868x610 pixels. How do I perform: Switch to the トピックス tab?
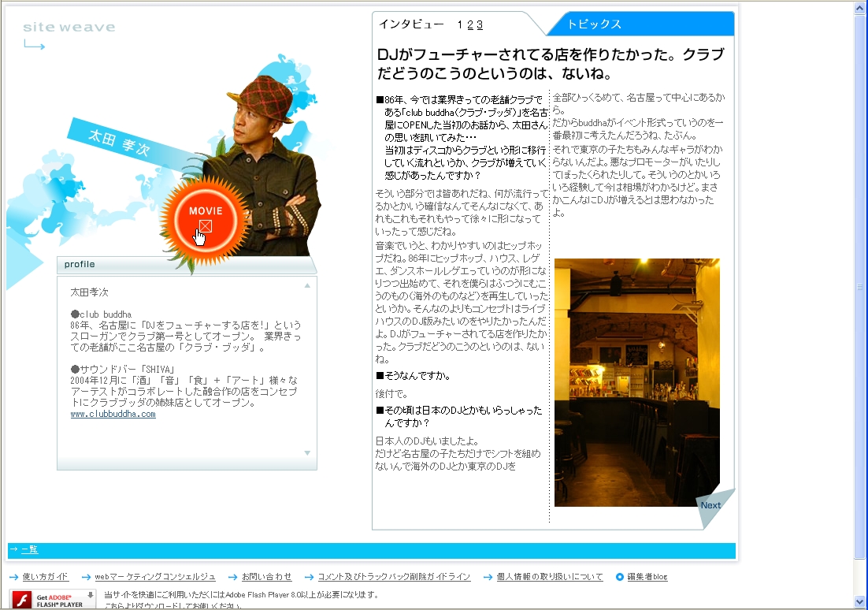coord(595,24)
